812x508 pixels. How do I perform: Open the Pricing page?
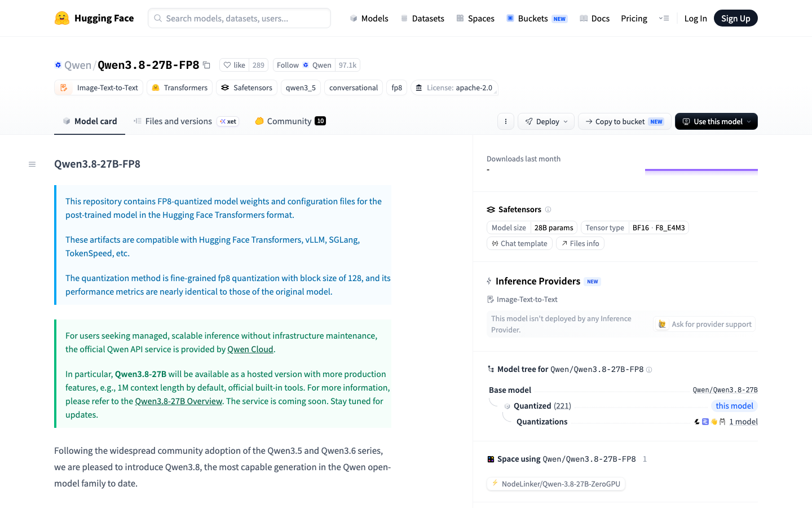pyautogui.click(x=634, y=18)
